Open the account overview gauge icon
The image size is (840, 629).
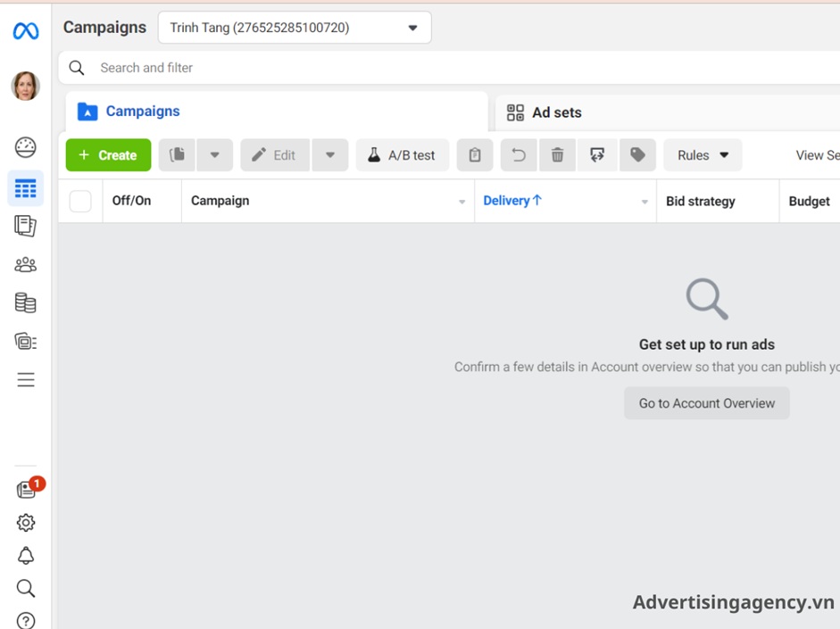tap(25, 147)
